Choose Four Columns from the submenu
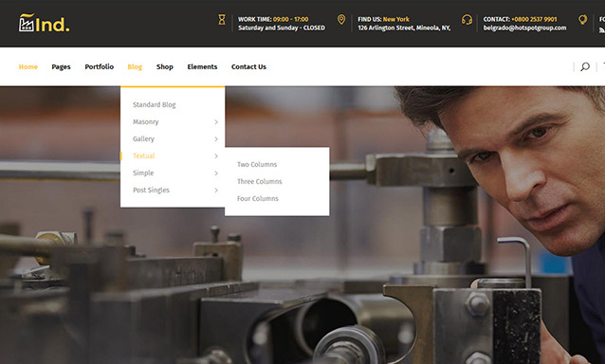The height and width of the screenshot is (364, 605). pyautogui.click(x=257, y=198)
